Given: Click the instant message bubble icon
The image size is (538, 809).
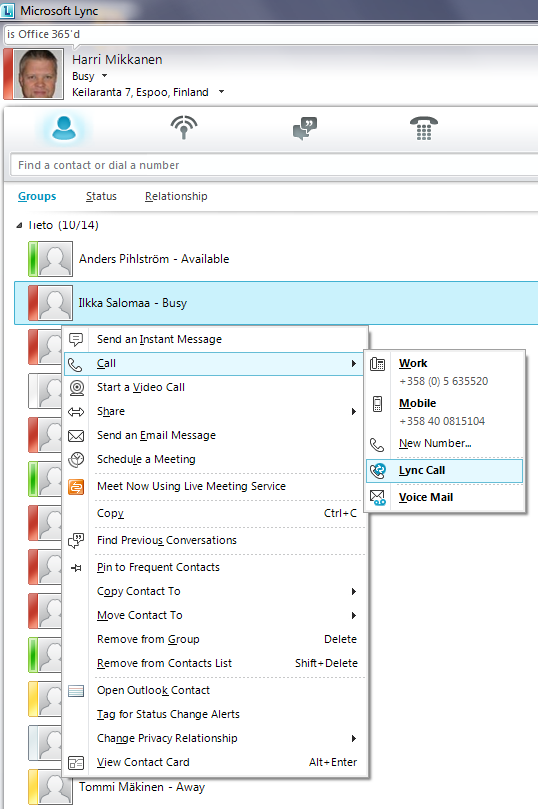Looking at the screenshot, I should [76, 339].
